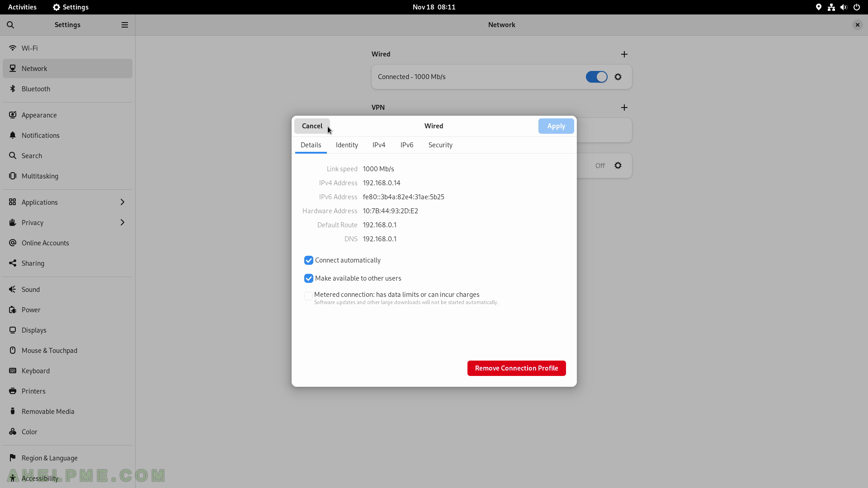
Task: Enable Metered connection checkbox
Action: pyautogui.click(x=308, y=296)
